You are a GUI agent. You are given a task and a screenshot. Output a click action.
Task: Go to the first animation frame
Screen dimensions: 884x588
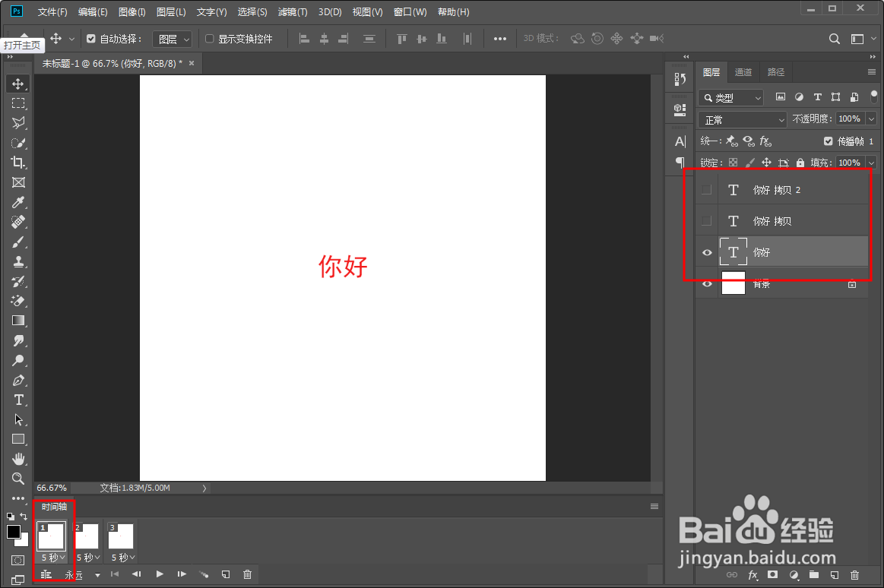[115, 574]
